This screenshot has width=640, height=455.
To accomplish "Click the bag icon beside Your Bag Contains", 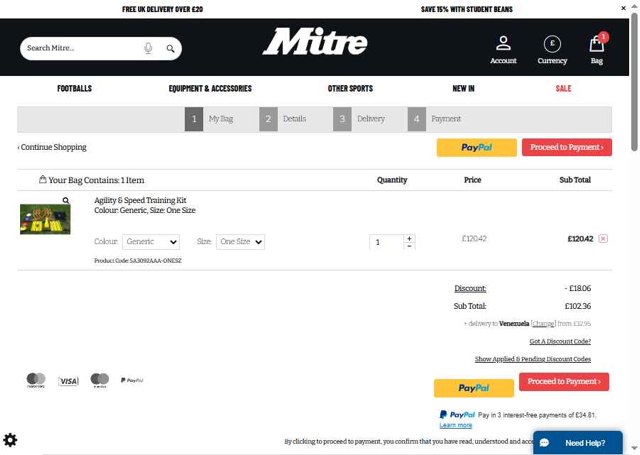I will point(42,179).
